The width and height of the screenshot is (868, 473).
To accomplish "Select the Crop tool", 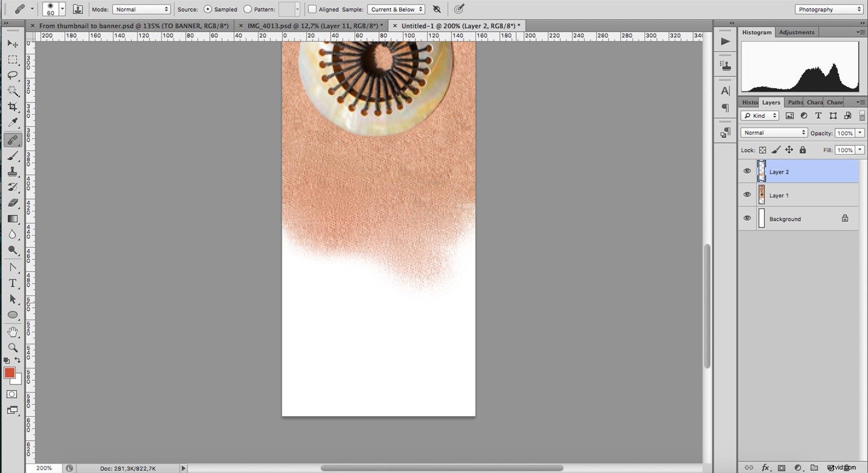I will coord(12,107).
